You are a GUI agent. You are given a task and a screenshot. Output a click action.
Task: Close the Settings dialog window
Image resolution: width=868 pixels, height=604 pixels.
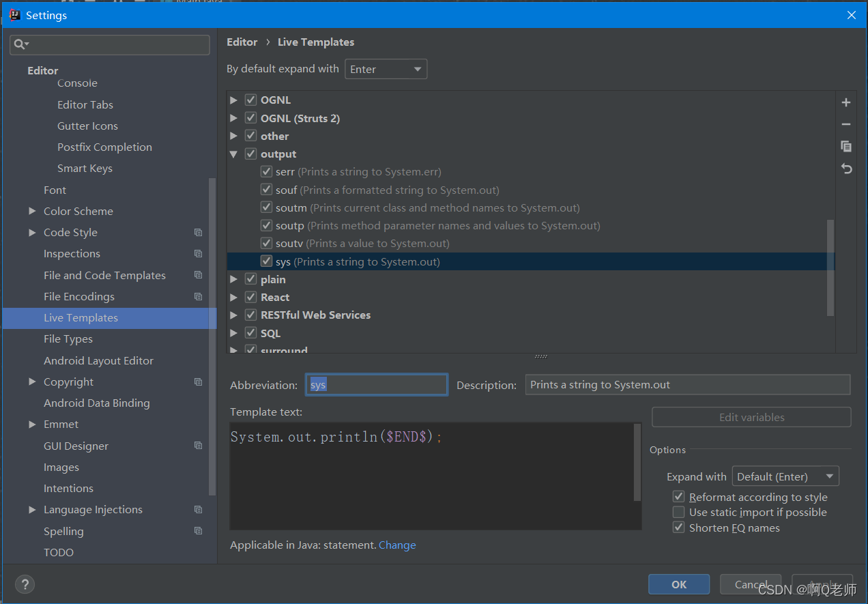851,15
